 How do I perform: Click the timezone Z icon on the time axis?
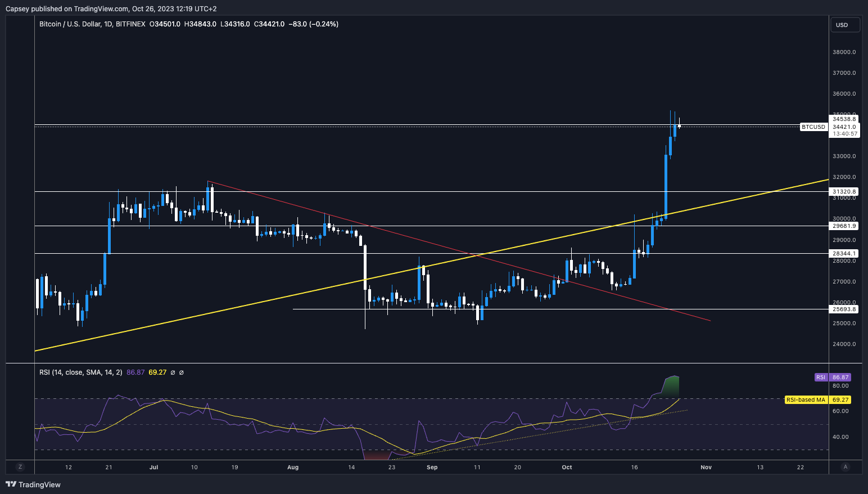(20, 467)
